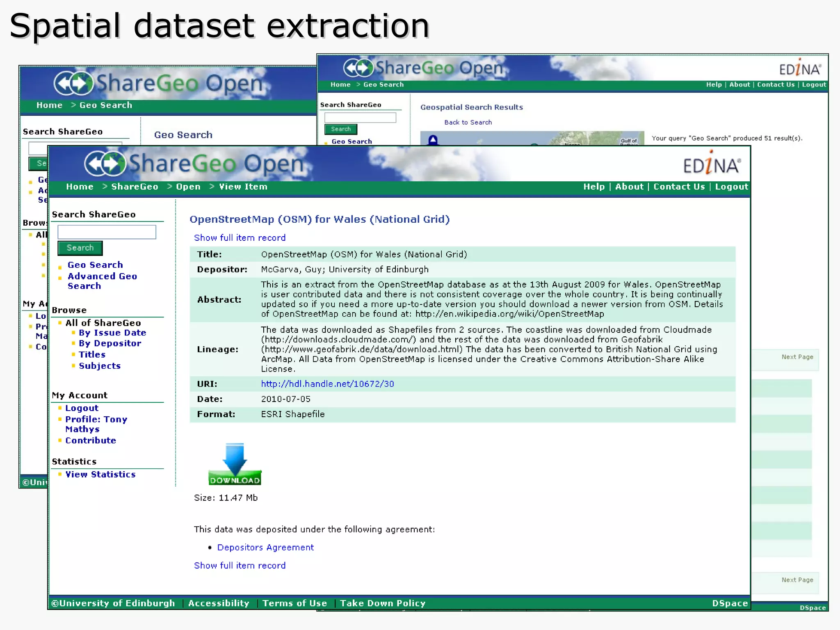Open Contact Us in search results window nav

[x=776, y=84]
